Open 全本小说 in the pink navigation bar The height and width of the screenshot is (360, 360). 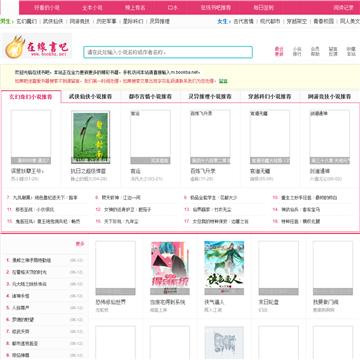(92, 7)
